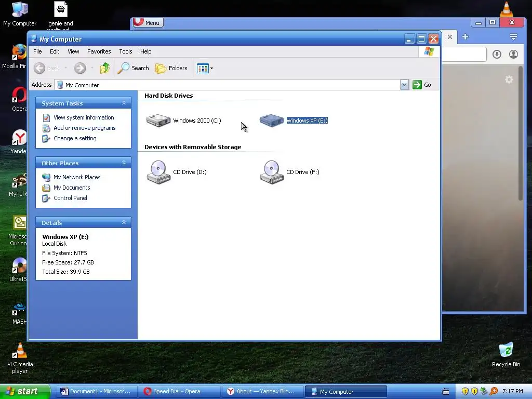Click the magnifier icon in the system tray
Image resolution: width=532 pixels, height=399 pixels.
point(494,392)
